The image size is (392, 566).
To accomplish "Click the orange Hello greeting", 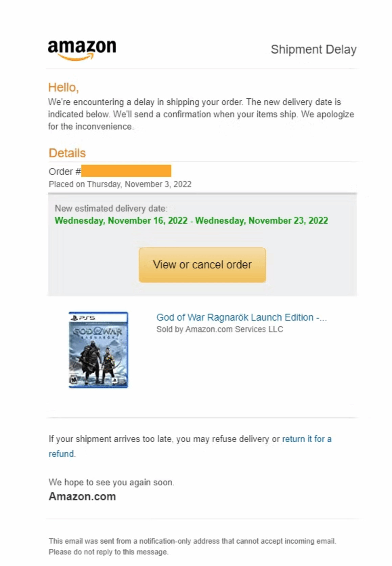I will pos(63,87).
